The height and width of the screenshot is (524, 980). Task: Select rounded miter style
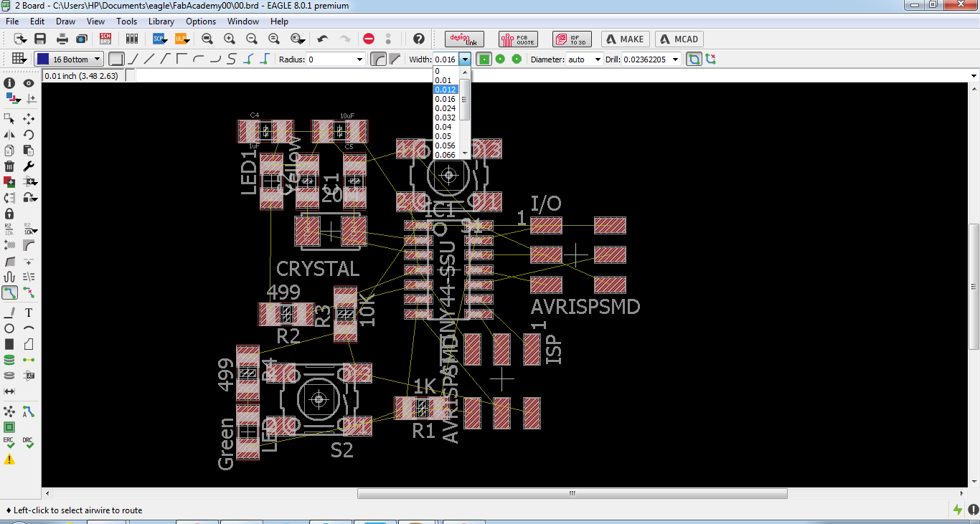click(378, 59)
